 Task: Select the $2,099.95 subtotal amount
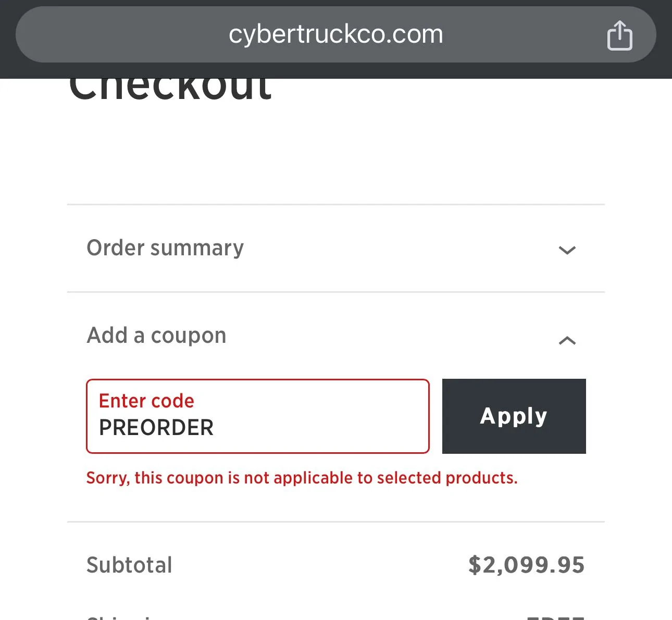coord(527,564)
